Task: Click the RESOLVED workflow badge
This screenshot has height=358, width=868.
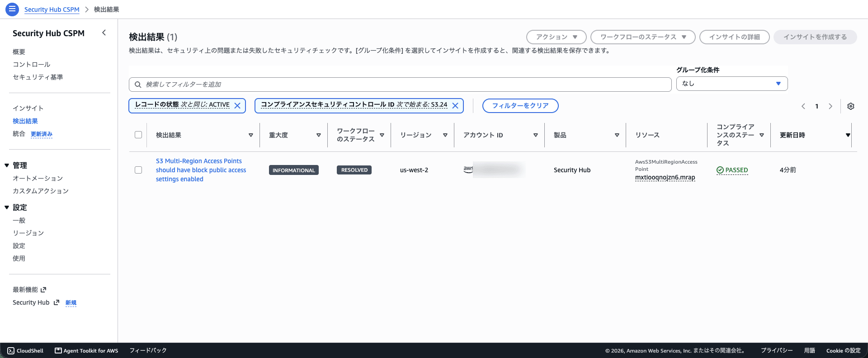Action: click(354, 170)
